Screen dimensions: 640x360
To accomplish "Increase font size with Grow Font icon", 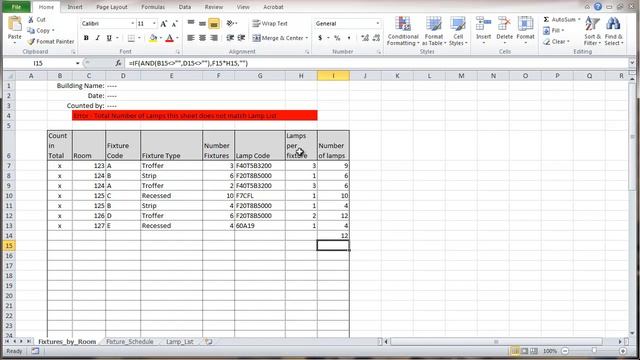I will [163, 24].
